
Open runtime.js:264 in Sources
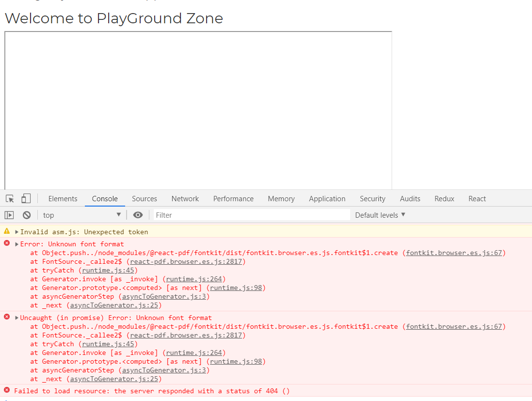tap(193, 279)
